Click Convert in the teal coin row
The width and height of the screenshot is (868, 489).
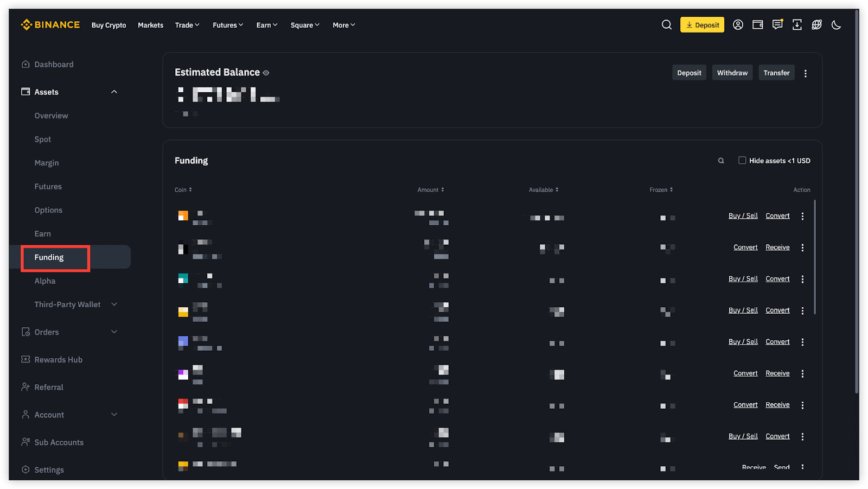[777, 279]
